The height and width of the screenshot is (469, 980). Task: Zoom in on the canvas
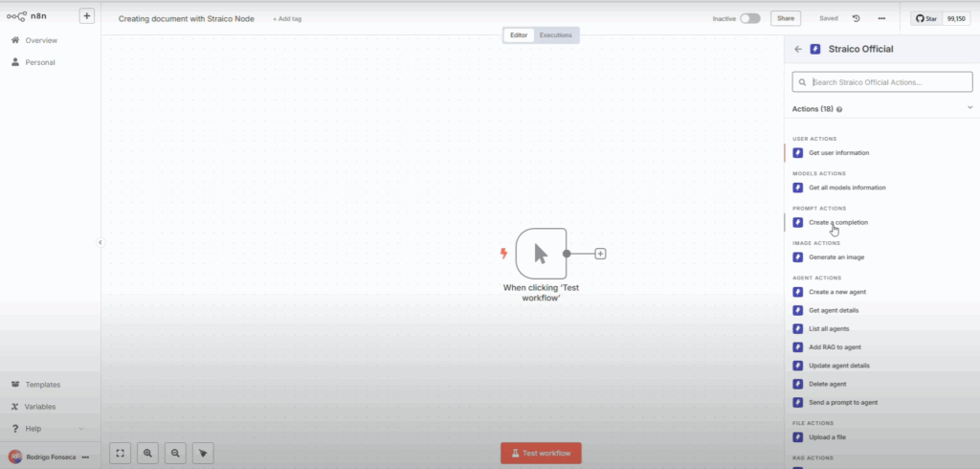click(x=147, y=454)
